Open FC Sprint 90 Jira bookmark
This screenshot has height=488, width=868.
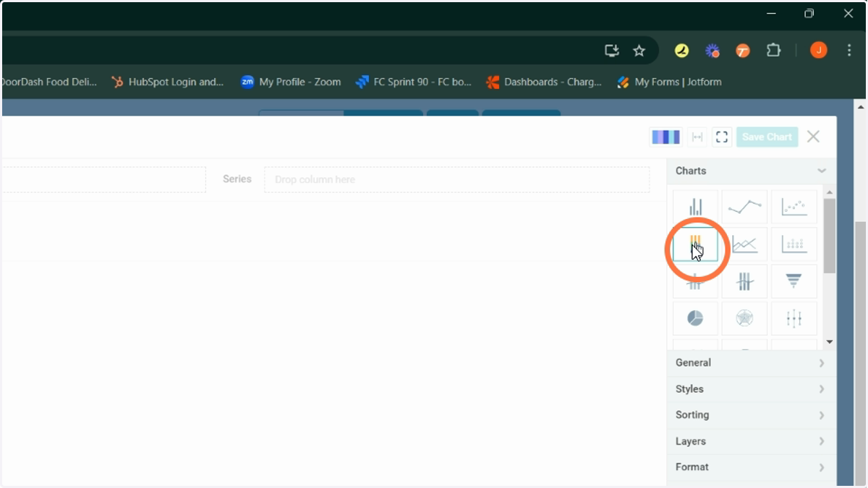pos(414,82)
